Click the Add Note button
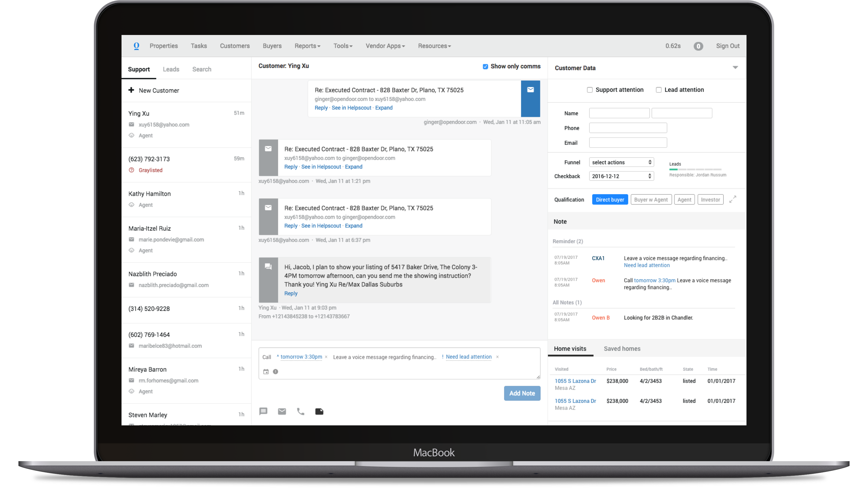 522,393
